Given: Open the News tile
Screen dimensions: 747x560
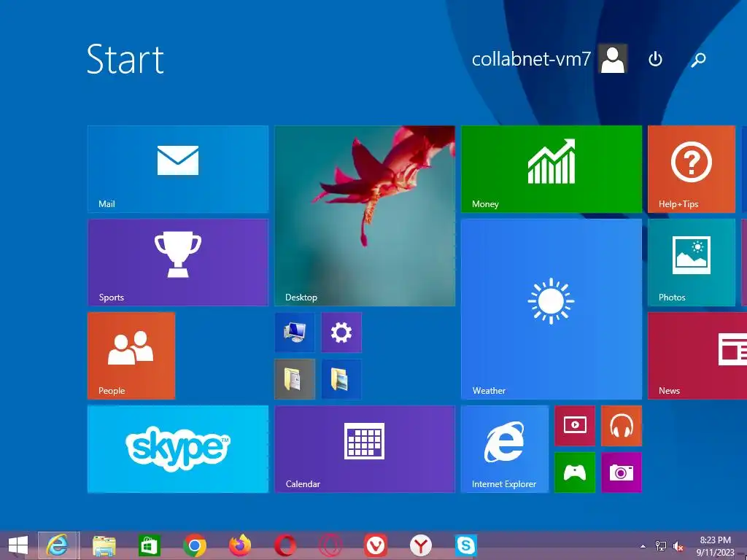Looking at the screenshot, I should 697,356.
